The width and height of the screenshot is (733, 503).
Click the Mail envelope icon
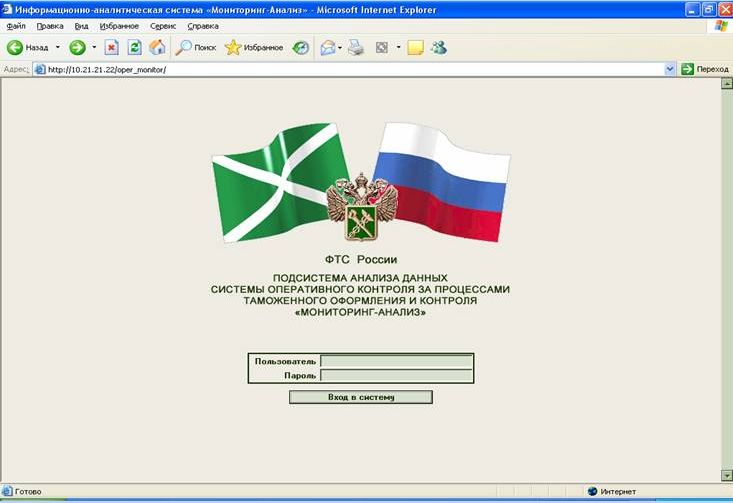328,47
